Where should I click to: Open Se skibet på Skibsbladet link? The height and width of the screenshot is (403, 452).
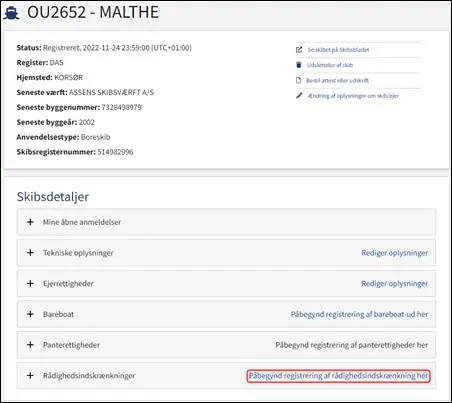click(338, 50)
